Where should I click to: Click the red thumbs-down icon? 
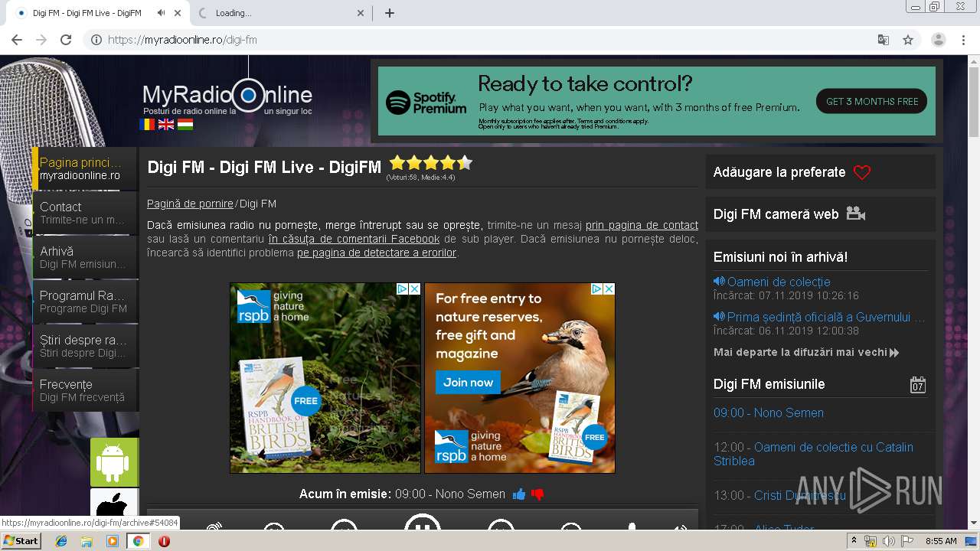point(537,494)
